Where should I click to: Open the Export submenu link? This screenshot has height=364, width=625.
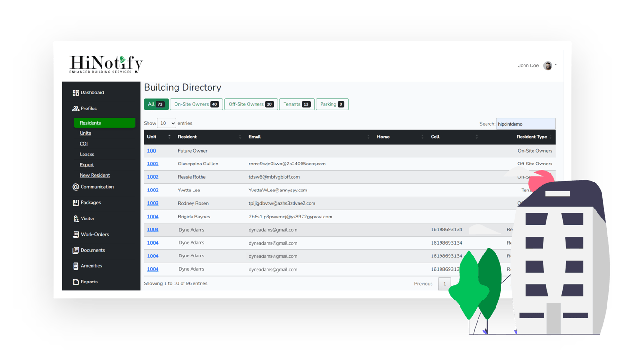87,165
